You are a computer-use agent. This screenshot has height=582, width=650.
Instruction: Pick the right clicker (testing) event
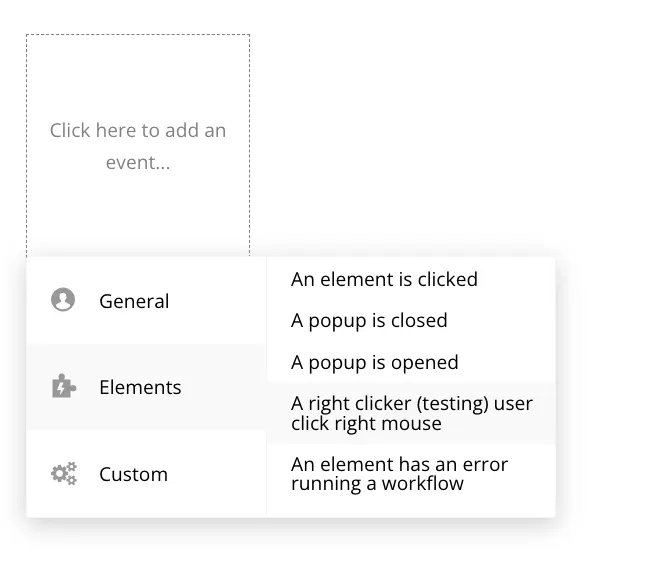(411, 412)
